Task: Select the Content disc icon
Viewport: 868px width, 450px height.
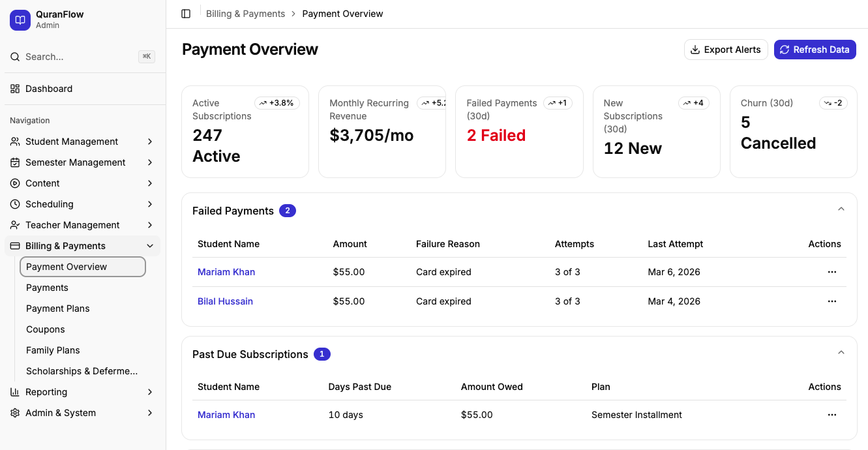Action: pos(14,183)
